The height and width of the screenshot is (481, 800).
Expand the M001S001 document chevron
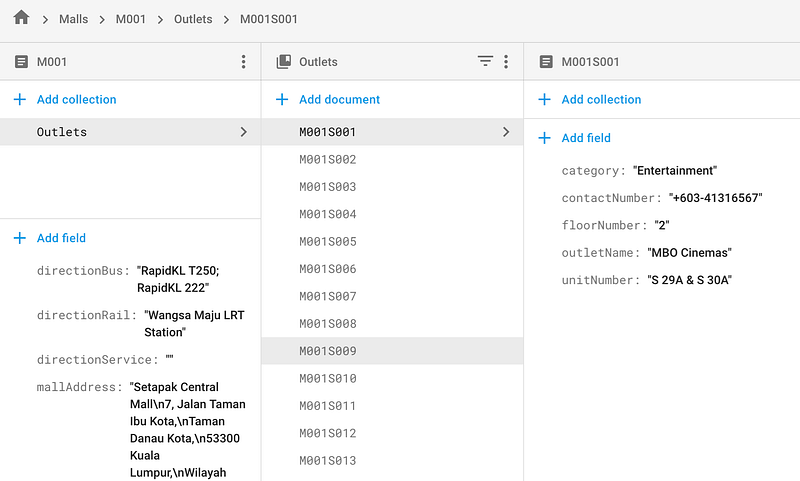click(x=506, y=132)
